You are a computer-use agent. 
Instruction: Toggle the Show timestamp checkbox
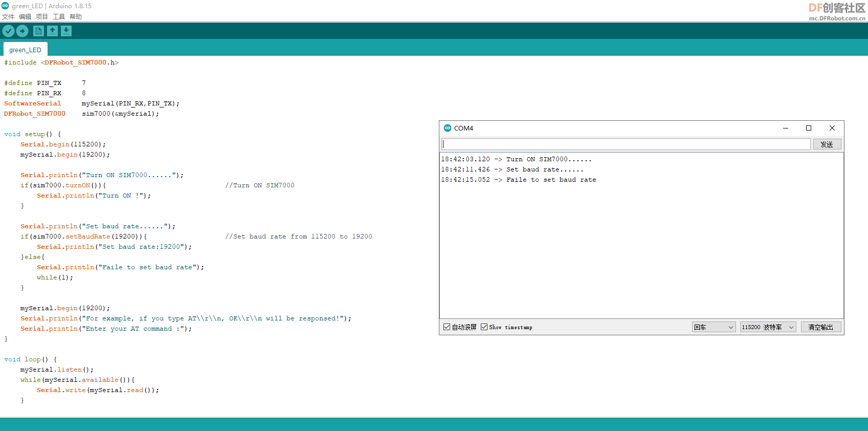pyautogui.click(x=484, y=327)
